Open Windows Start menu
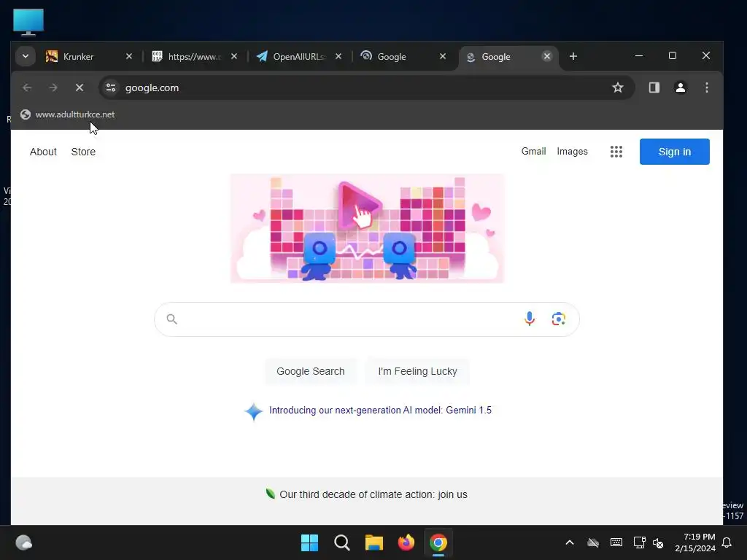The width and height of the screenshot is (747, 560). point(309,542)
